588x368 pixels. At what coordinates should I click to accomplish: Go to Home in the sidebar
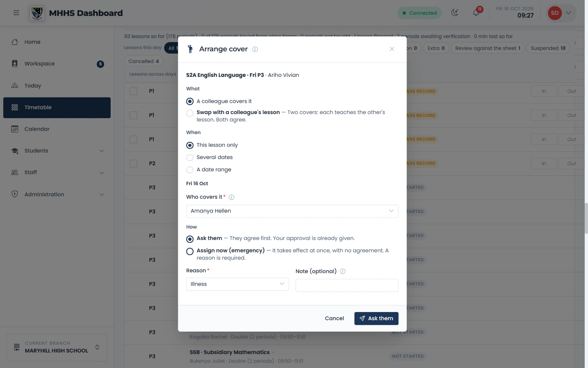pyautogui.click(x=57, y=42)
